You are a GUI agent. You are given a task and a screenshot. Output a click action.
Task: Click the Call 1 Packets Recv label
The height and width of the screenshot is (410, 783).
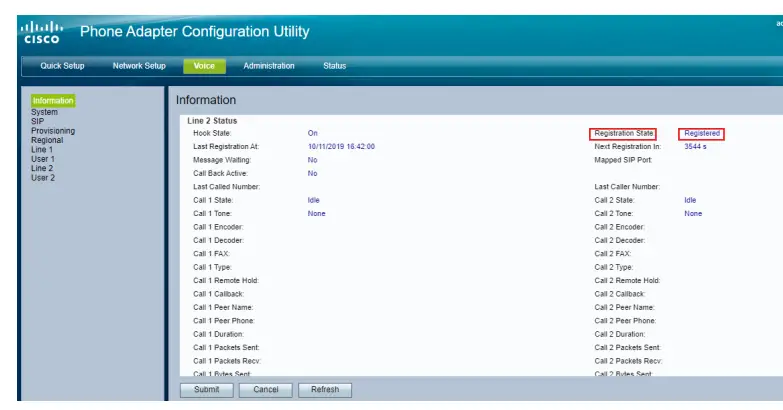click(227, 361)
